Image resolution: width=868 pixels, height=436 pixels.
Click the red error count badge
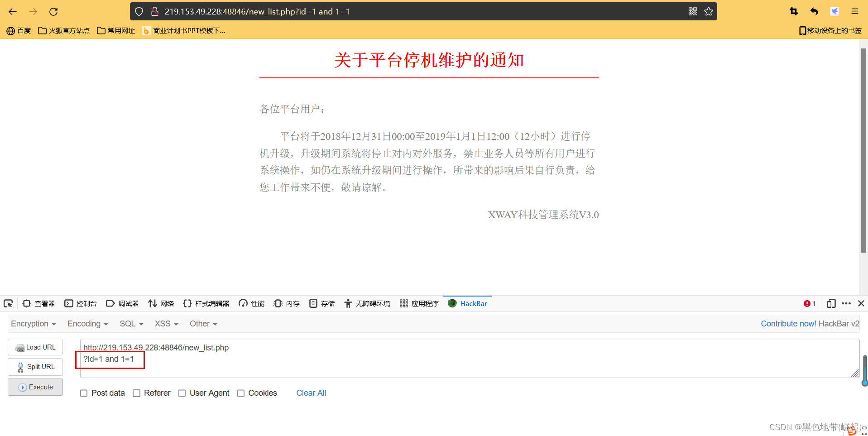(809, 303)
